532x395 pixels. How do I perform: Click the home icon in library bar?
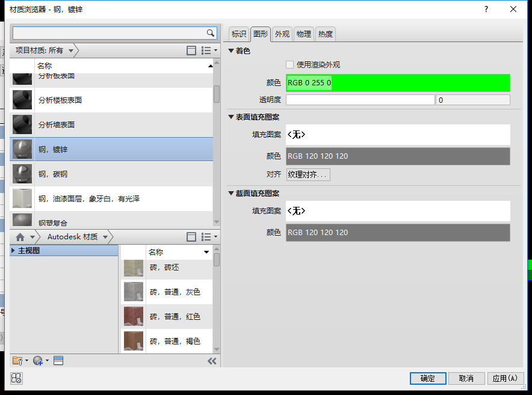pos(20,237)
